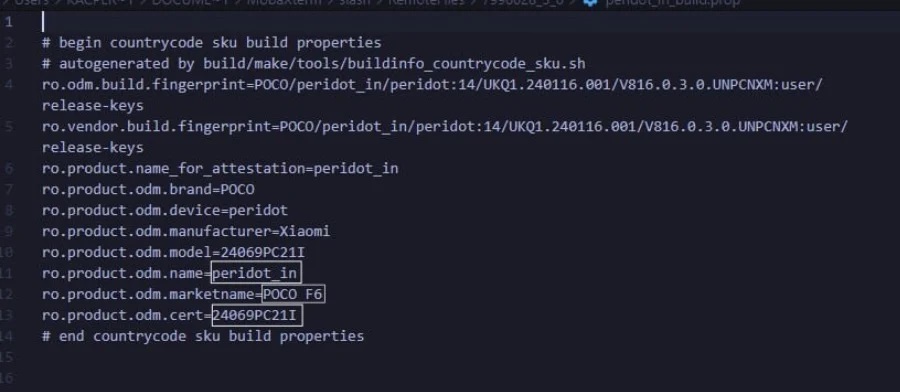Select line number 4 in the gutter
Viewport: 900px width, 392px height.
[x=9, y=84]
